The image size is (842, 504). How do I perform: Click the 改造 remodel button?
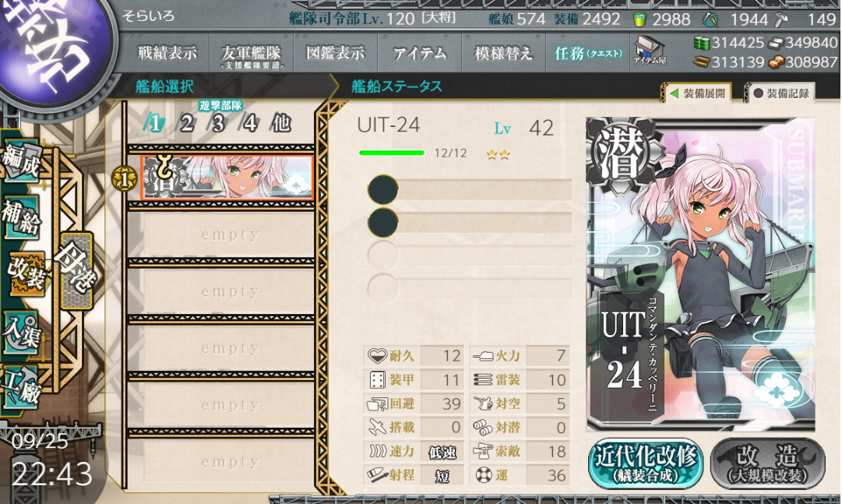(x=768, y=463)
